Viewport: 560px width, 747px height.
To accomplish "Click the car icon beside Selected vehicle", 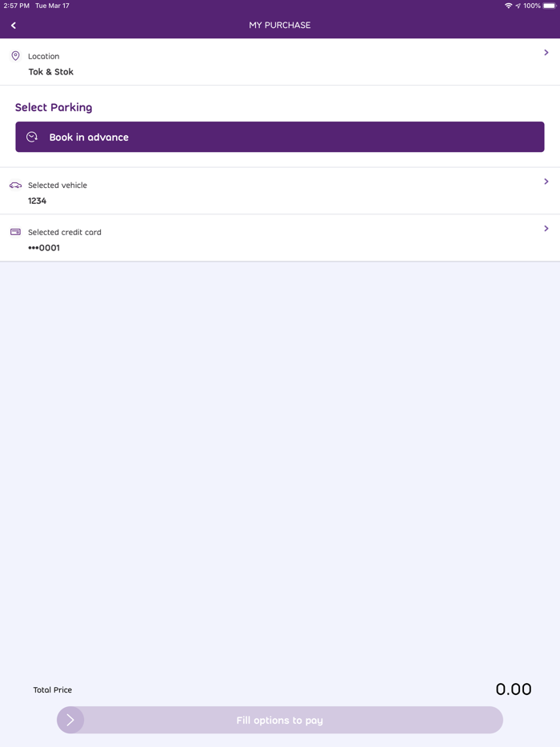I will [15, 185].
